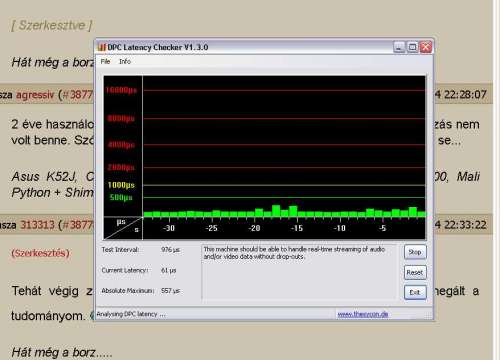The image size is (500, 360).
Task: Click the 22:28:07 post timestamp
Action: [x=465, y=95]
